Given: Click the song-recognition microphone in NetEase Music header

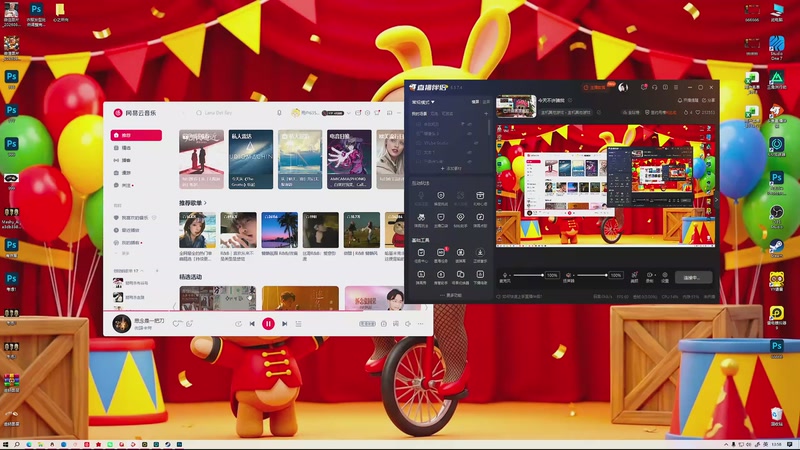Looking at the screenshot, I should click(279, 113).
